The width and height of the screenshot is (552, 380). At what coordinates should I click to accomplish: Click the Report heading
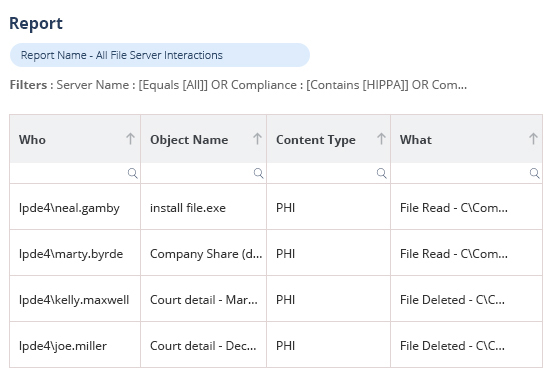[36, 24]
